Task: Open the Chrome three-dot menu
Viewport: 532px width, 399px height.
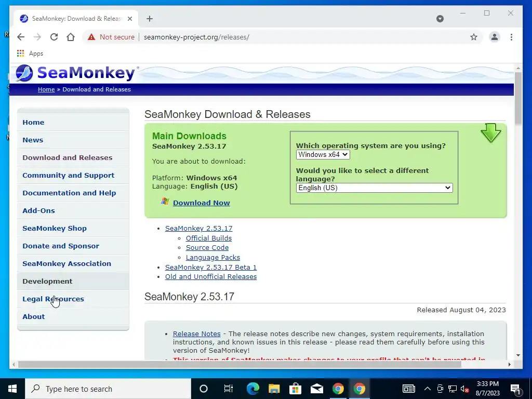Action: (x=511, y=37)
